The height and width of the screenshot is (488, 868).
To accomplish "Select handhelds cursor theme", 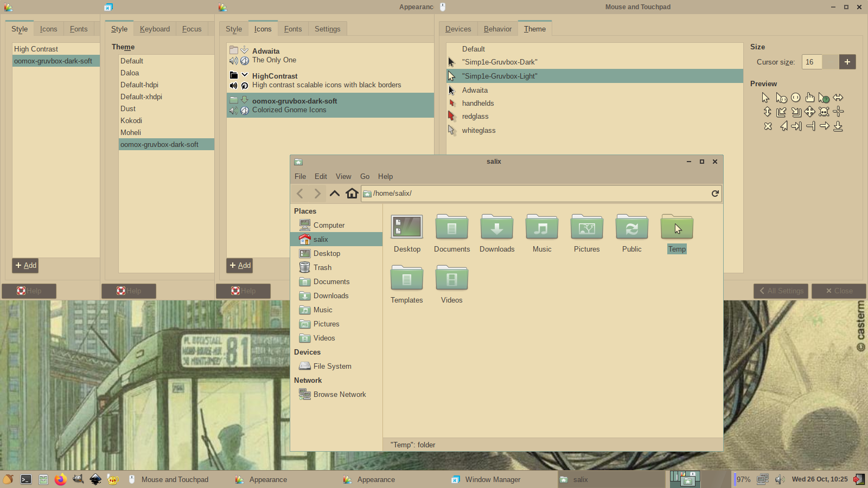I will 595,103.
